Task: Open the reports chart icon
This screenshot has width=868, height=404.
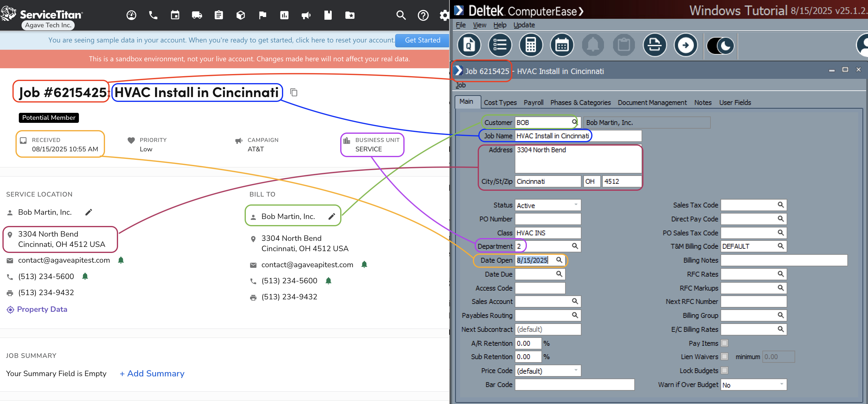Action: (x=284, y=15)
